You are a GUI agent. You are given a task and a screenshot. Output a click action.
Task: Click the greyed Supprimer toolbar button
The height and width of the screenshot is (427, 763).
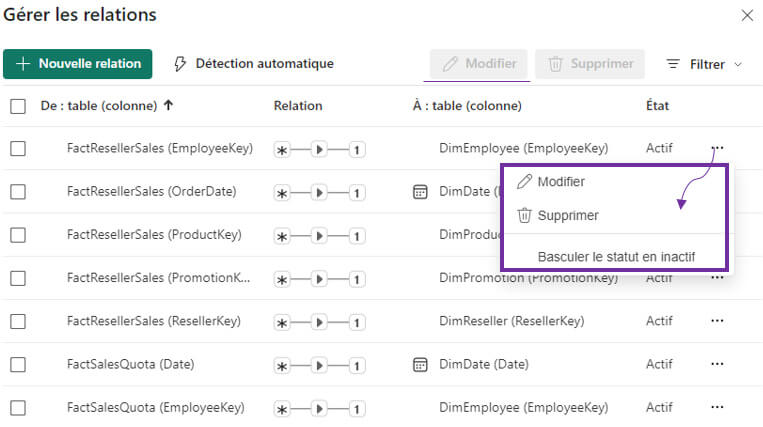click(x=590, y=64)
